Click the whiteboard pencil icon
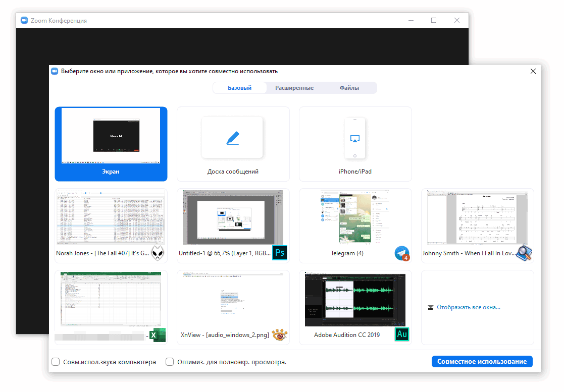564x392 pixels. [x=233, y=138]
